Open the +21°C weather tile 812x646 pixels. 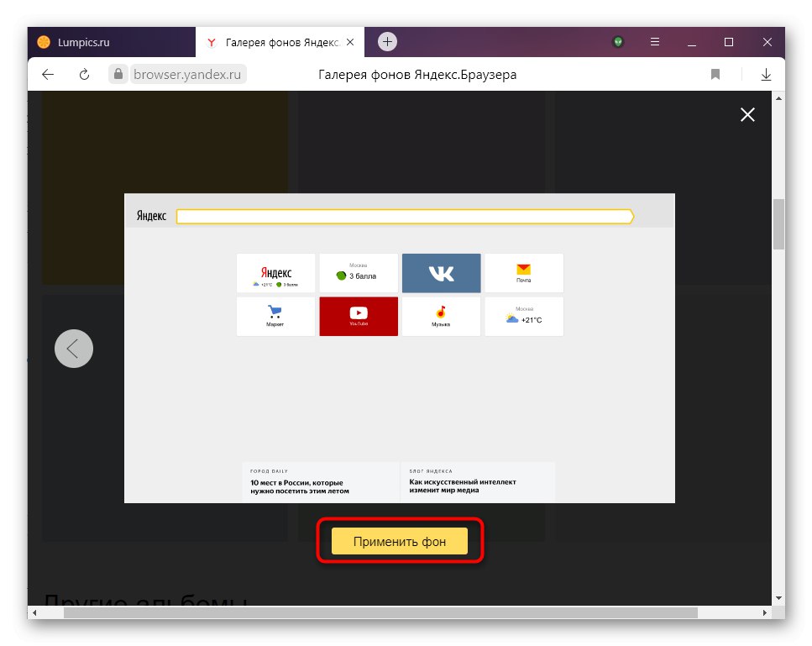(524, 317)
